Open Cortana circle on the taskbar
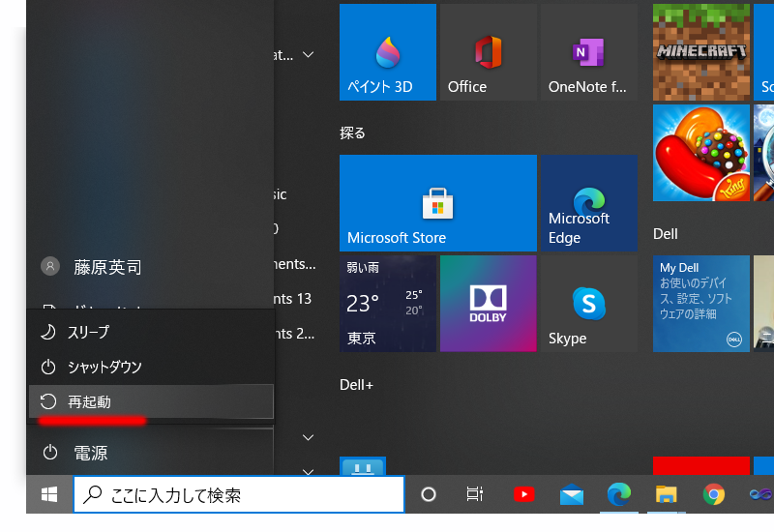 (429, 494)
